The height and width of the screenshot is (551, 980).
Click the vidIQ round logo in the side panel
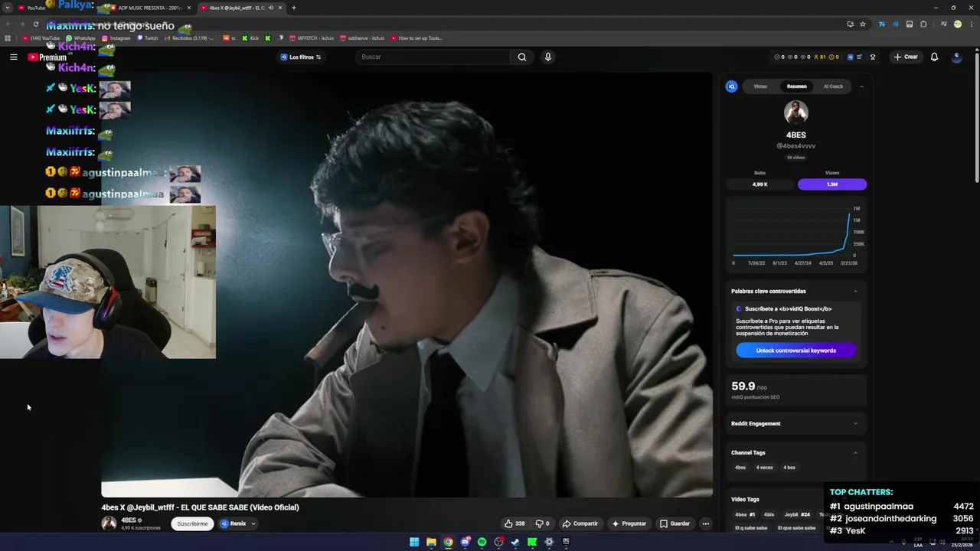731,86
